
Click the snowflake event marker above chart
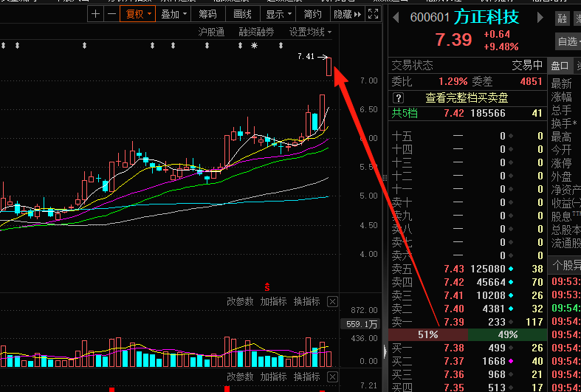(x=254, y=46)
